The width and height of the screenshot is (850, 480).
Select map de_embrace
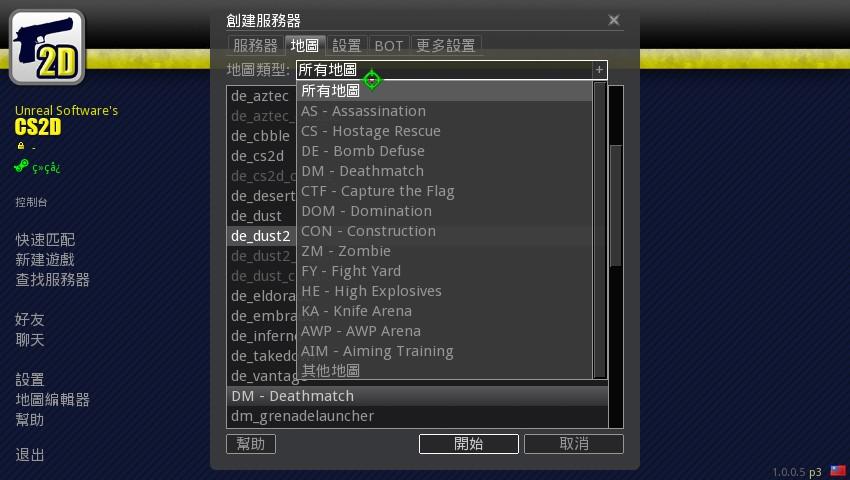261,316
